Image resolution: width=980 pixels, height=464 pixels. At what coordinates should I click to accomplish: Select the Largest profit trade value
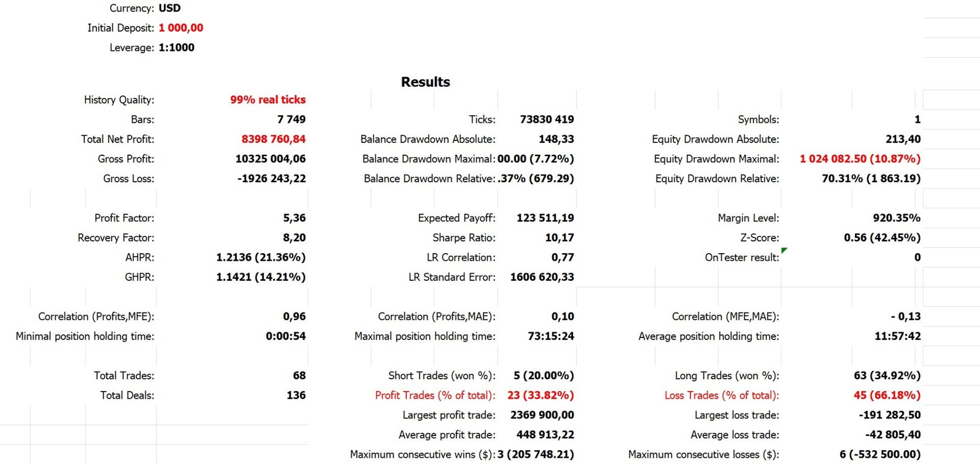pos(542,415)
